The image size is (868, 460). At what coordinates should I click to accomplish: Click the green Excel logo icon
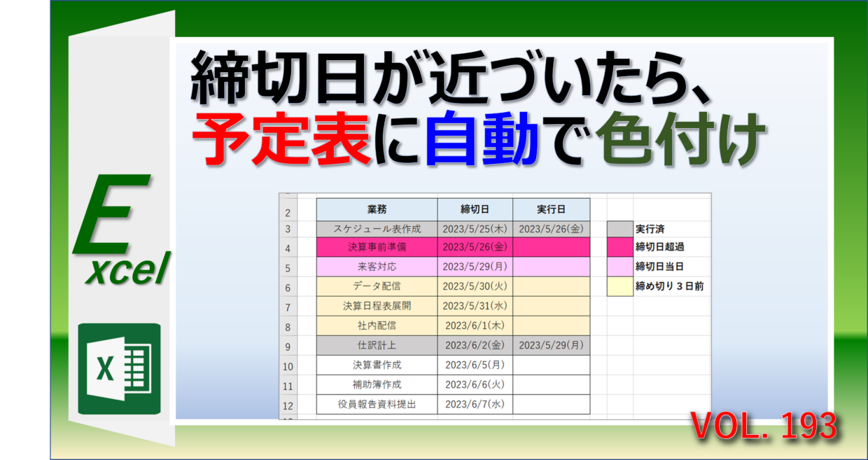[119, 369]
